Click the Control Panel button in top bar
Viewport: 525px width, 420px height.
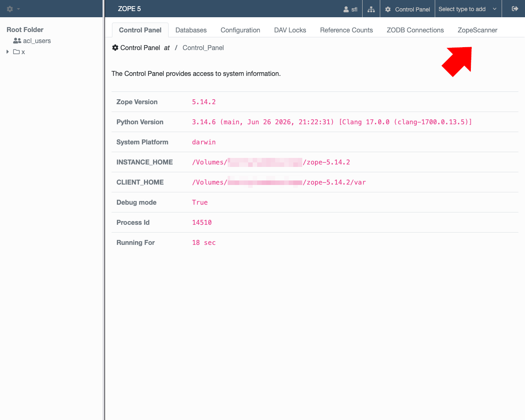[x=407, y=9]
